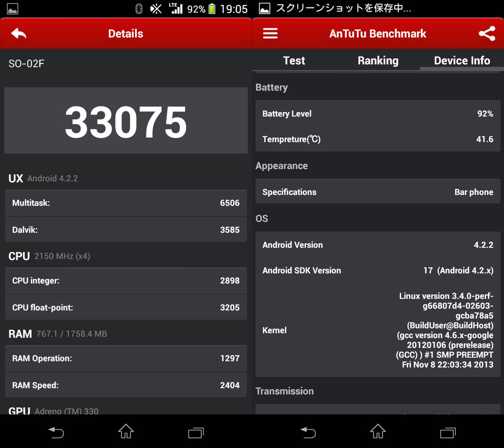
Task: Tap Android back button on left screen
Action: tap(56, 432)
